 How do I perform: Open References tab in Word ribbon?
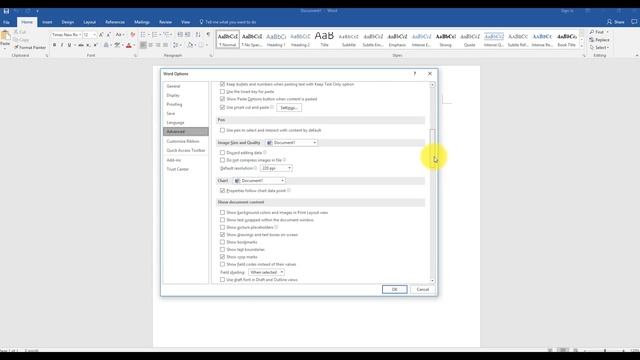[x=115, y=22]
